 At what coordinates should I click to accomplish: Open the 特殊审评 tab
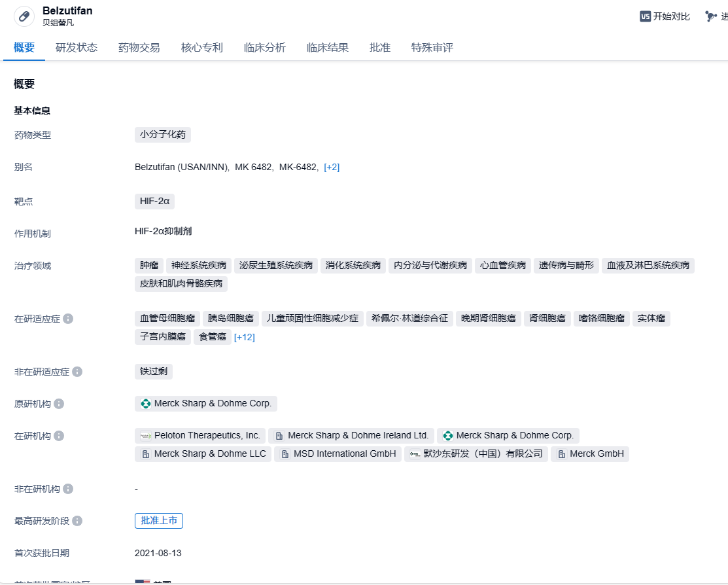(x=432, y=47)
